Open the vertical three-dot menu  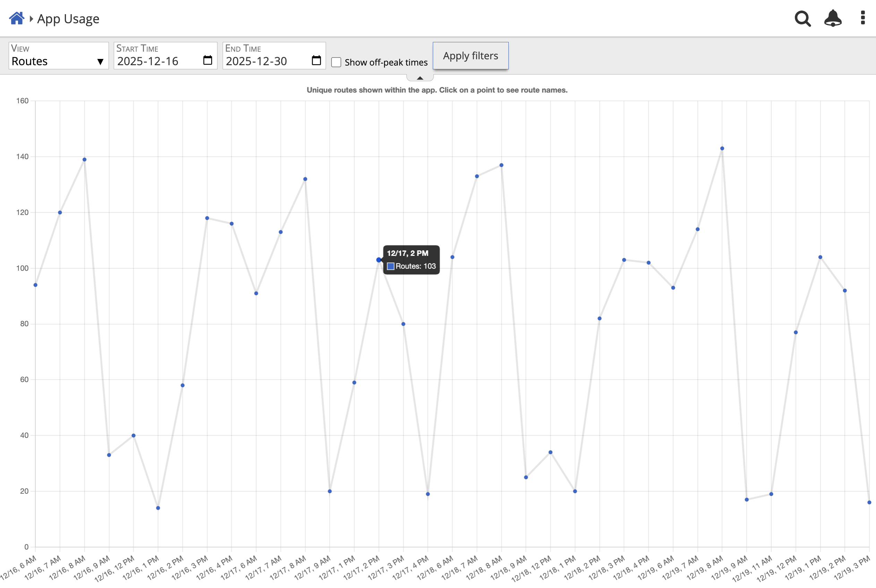pyautogui.click(x=862, y=18)
